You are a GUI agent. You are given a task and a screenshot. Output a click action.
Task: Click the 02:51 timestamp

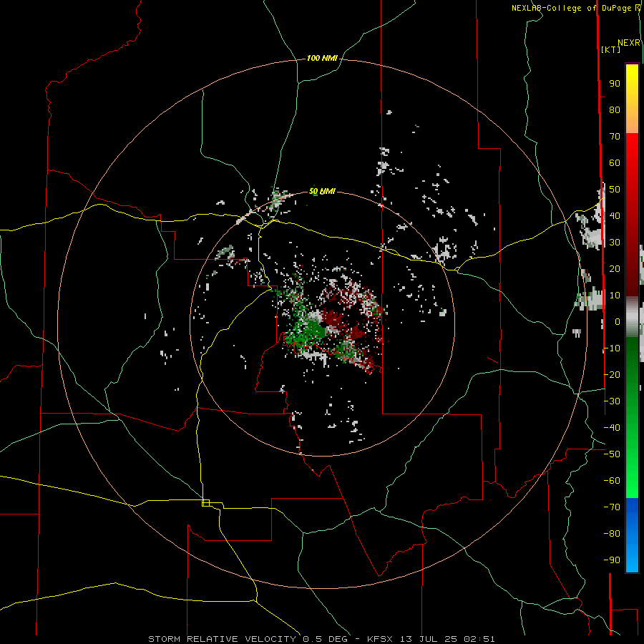coord(479,639)
